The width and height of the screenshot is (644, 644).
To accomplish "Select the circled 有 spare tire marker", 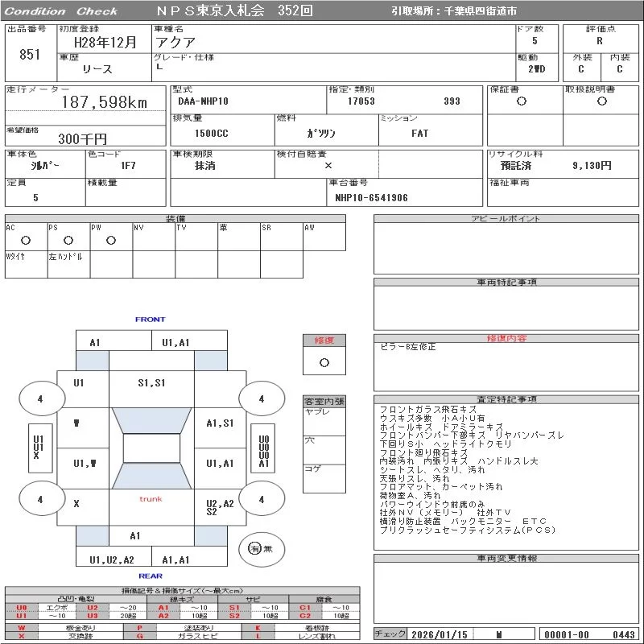I will (254, 548).
